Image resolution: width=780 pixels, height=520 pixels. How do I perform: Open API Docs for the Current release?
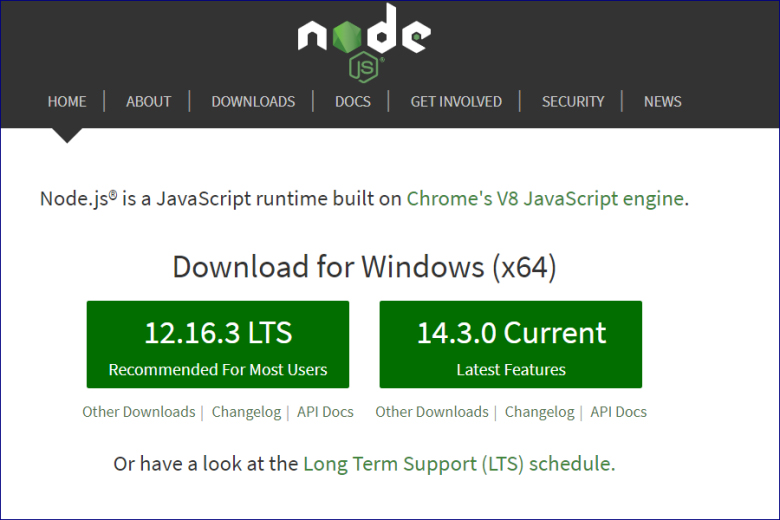pos(618,412)
